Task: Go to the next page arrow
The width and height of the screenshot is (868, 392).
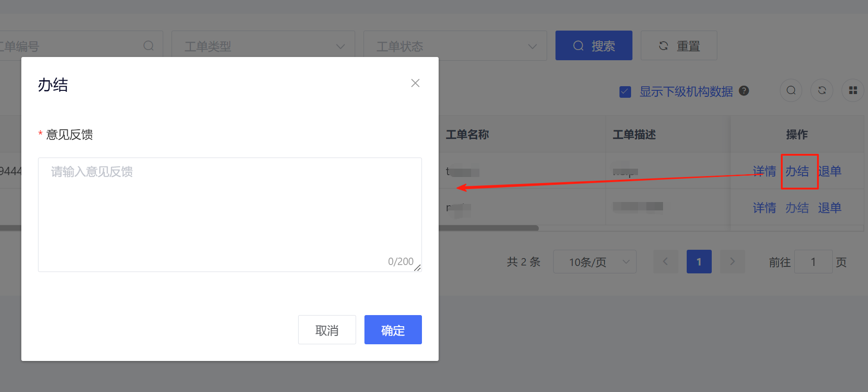Action: point(732,262)
